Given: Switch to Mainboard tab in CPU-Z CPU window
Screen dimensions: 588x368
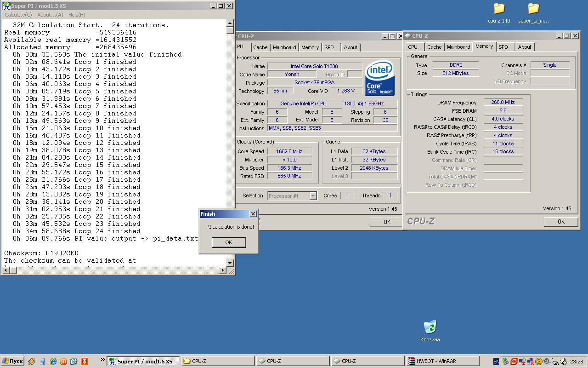Looking at the screenshot, I should (x=284, y=47).
